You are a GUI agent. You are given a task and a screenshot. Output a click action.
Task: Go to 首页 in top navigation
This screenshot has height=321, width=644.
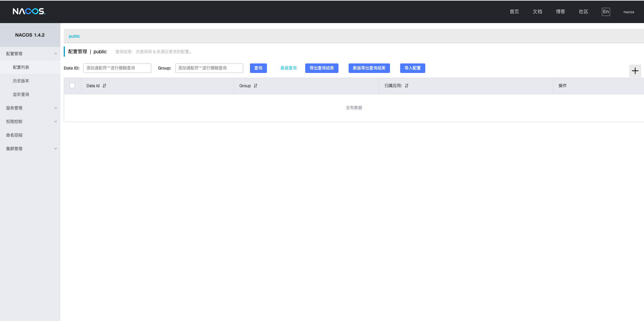pyautogui.click(x=514, y=12)
